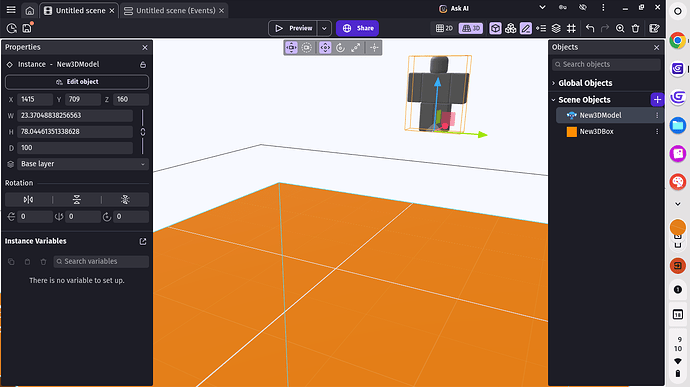Open Ask AI assistant
Viewport: 690px width, 387px height.
click(x=454, y=8)
